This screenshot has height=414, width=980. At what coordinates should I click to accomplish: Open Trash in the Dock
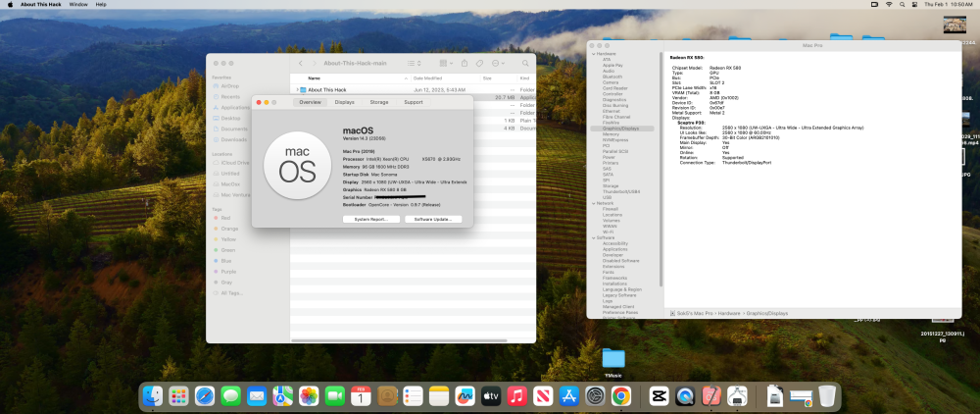827,396
